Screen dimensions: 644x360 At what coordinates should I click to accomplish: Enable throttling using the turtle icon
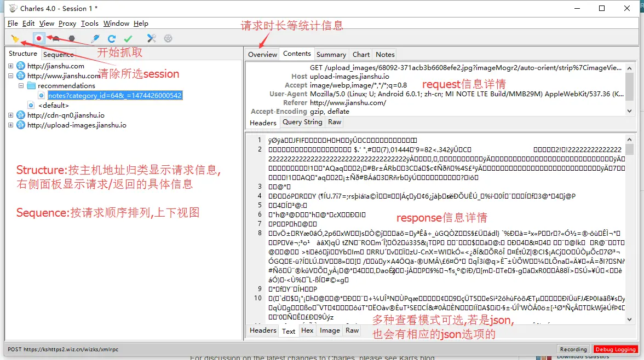coord(55,38)
